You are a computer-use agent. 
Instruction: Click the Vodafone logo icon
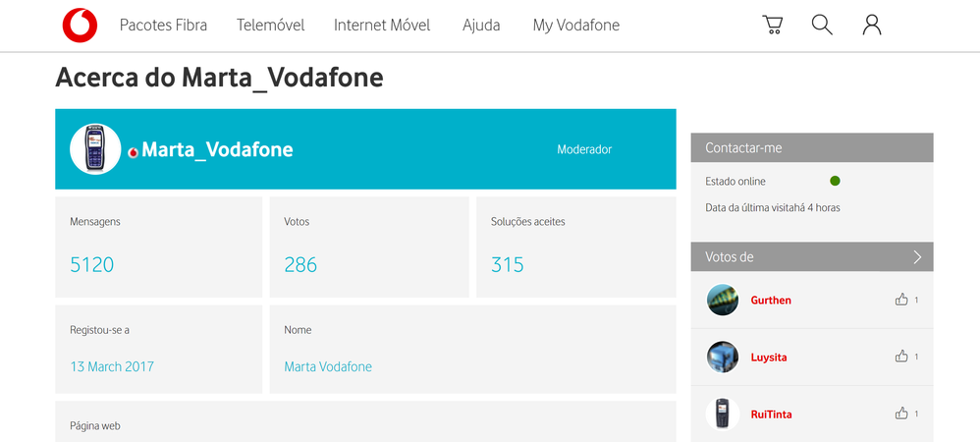point(80,26)
